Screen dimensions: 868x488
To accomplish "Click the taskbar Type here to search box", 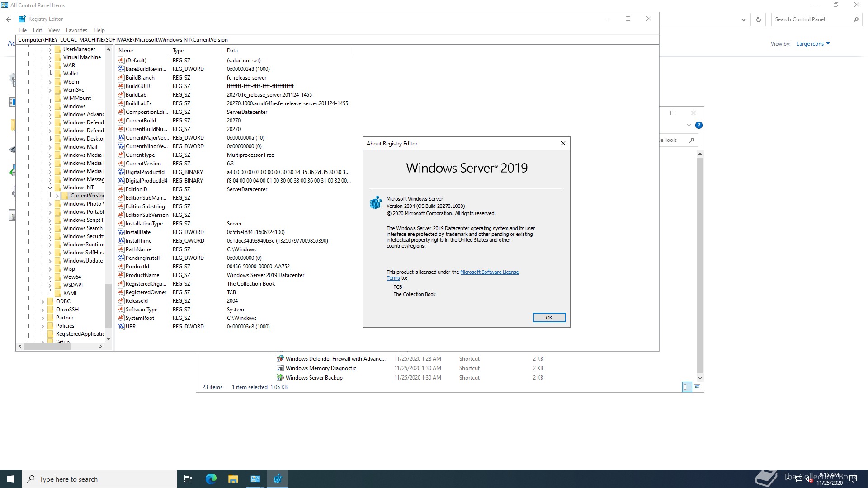I will pos(99,479).
